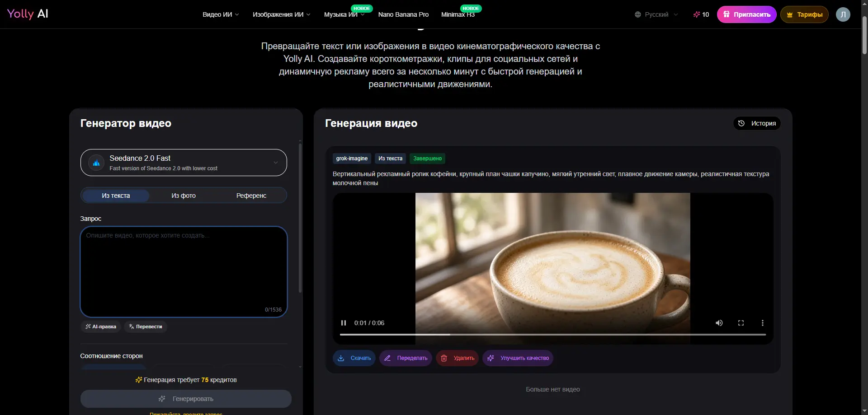Open generation history with История
868x415 pixels.
[x=757, y=123]
